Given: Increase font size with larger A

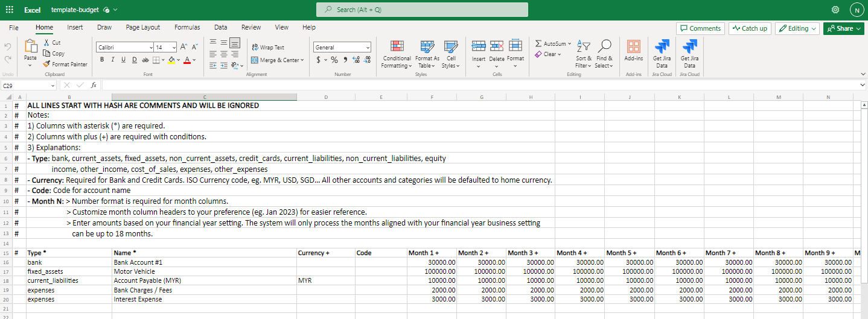Looking at the screenshot, I should click(184, 47).
